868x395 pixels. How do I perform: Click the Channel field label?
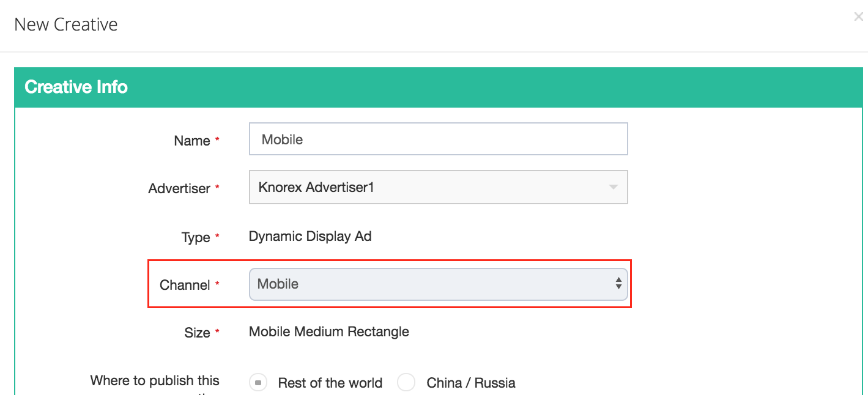point(185,285)
